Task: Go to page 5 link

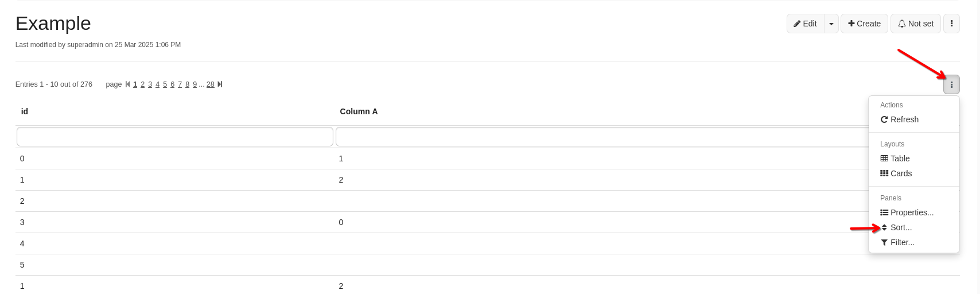Action: point(165,84)
